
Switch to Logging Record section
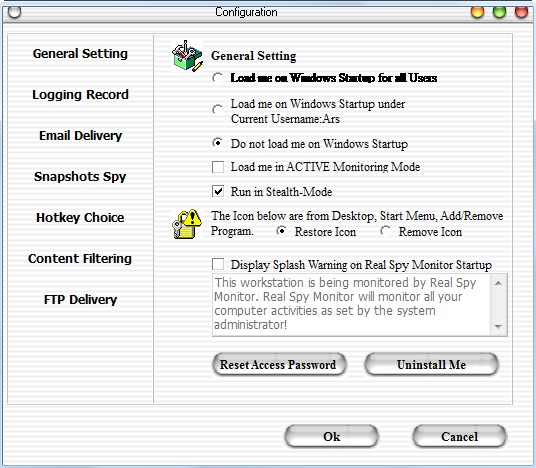point(80,95)
